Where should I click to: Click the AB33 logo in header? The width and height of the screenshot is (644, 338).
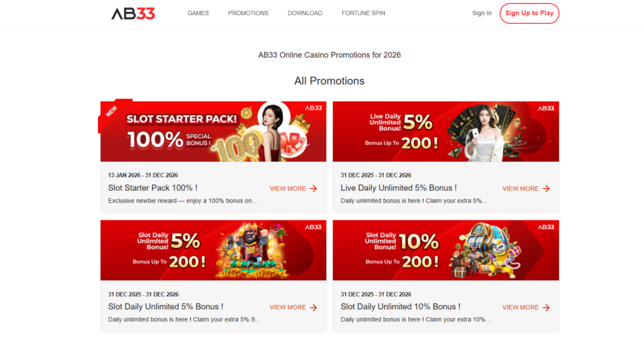pyautogui.click(x=133, y=14)
